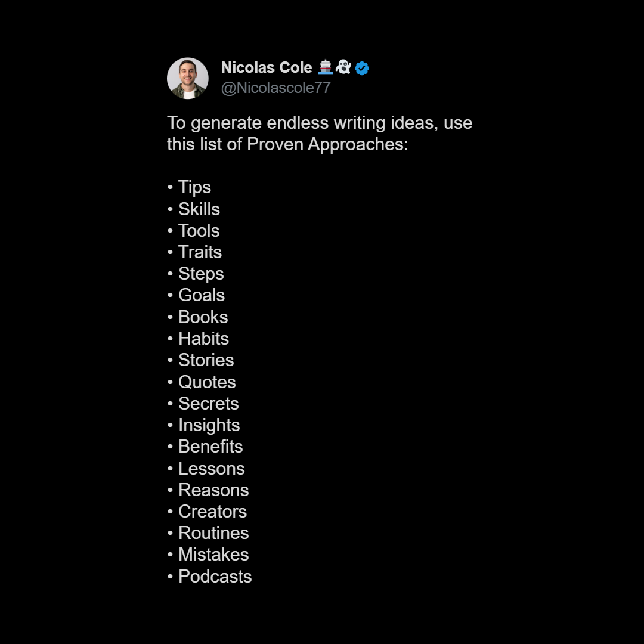The height and width of the screenshot is (644, 644).
Task: Open the Nicolas Cole display name
Action: (x=267, y=67)
